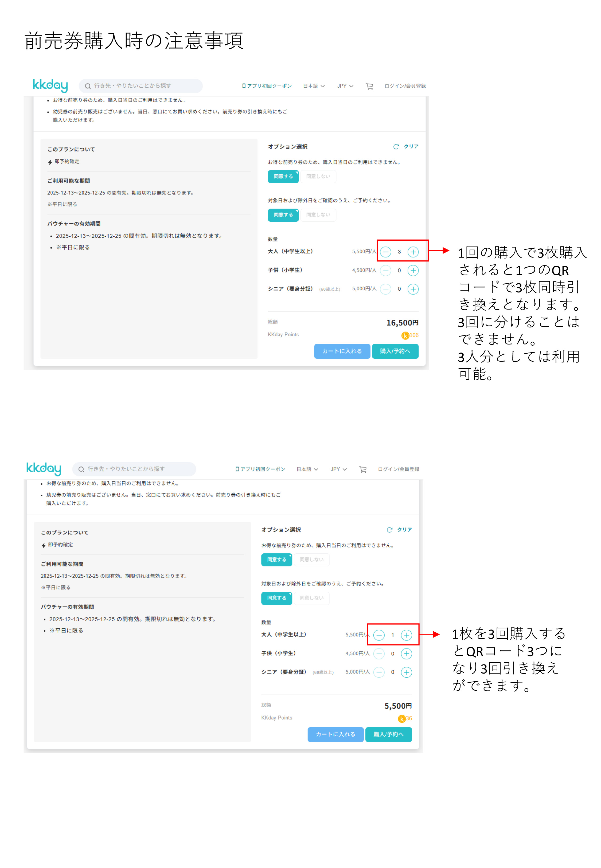The height and width of the screenshot is (868, 601).
Task: Select first 同意する toggle in top panel
Action: click(283, 177)
